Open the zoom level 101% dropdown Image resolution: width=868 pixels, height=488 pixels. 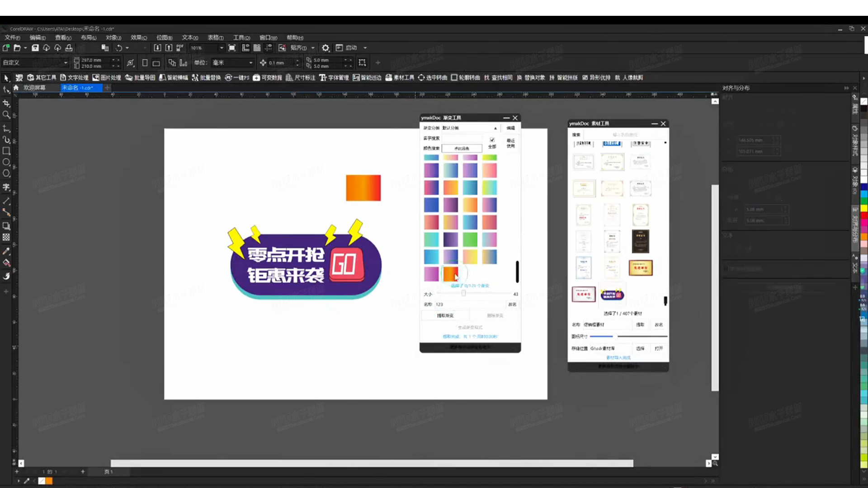click(x=221, y=47)
